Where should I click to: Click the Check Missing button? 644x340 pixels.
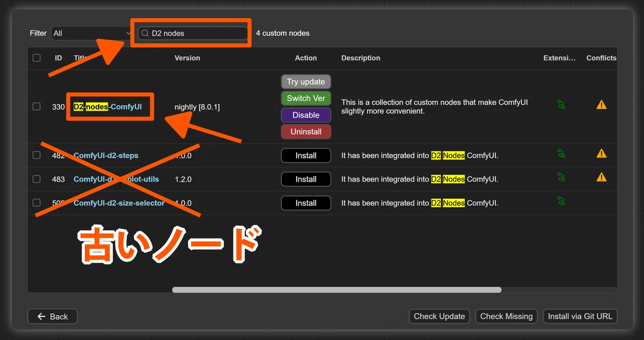pyautogui.click(x=507, y=316)
